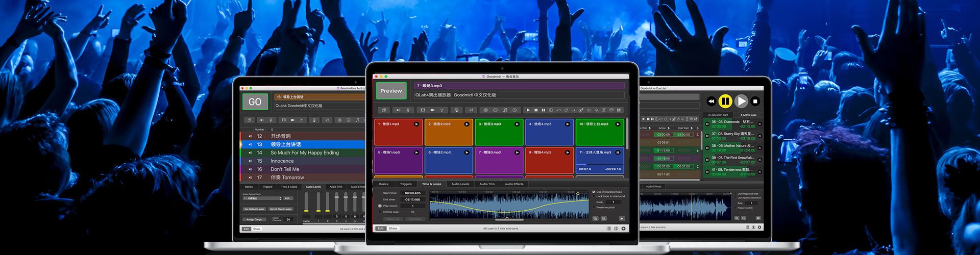Screen dimensions: 980x255
Task: Add stop cue icon in center toolbar
Action: pyautogui.click(x=536, y=110)
